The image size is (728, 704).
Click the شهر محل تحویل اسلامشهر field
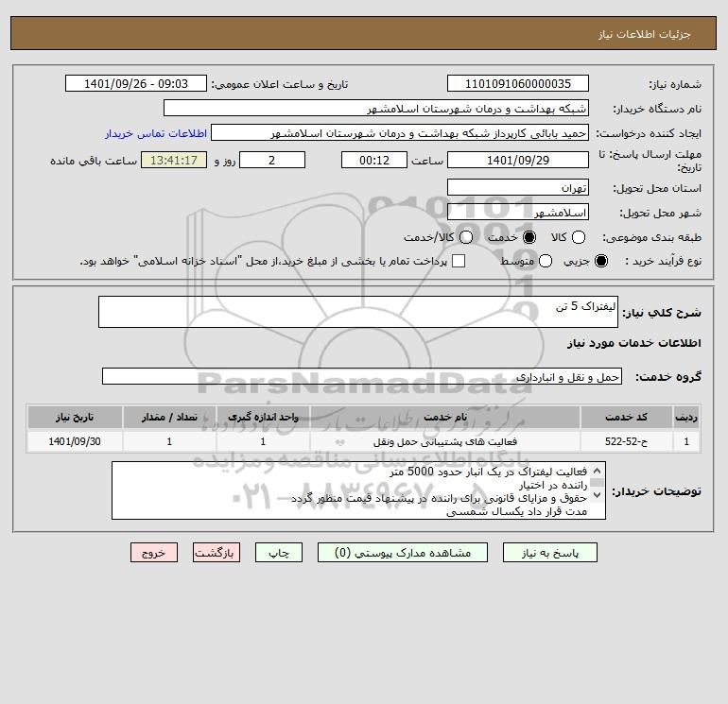(x=518, y=213)
